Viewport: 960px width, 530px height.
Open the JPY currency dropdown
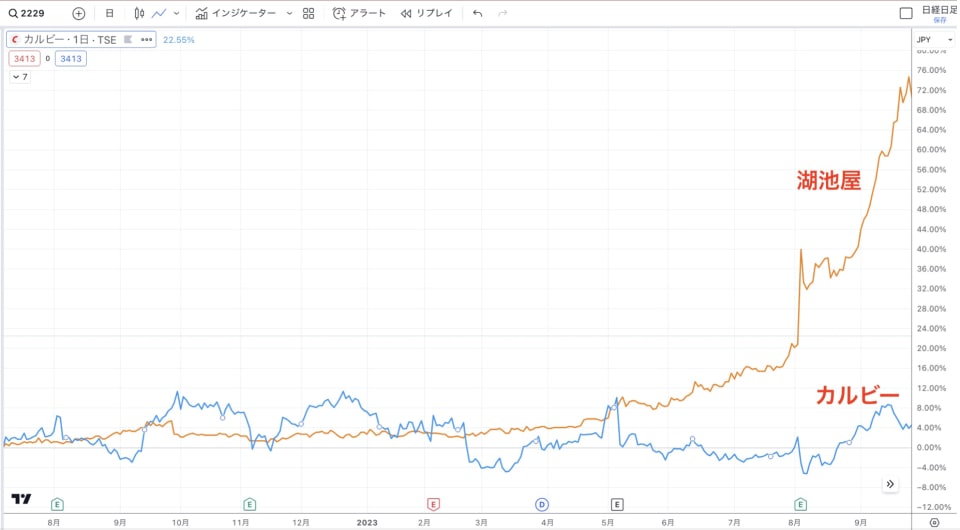934,40
